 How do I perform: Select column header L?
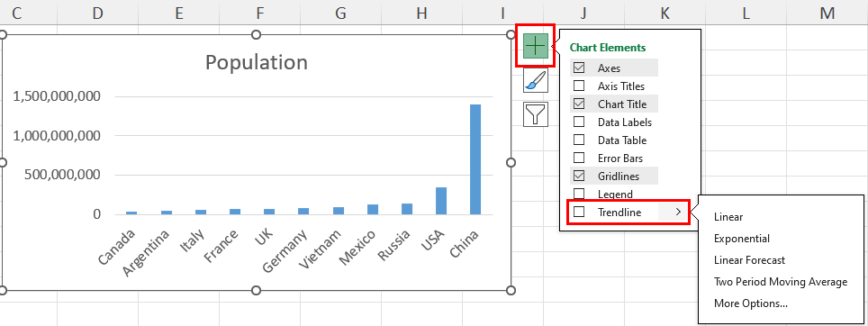(746, 13)
